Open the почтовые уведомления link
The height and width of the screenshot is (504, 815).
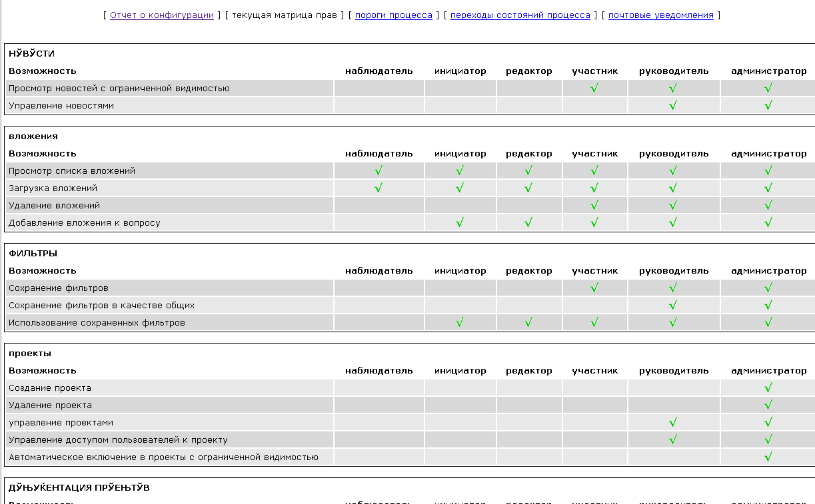(661, 15)
